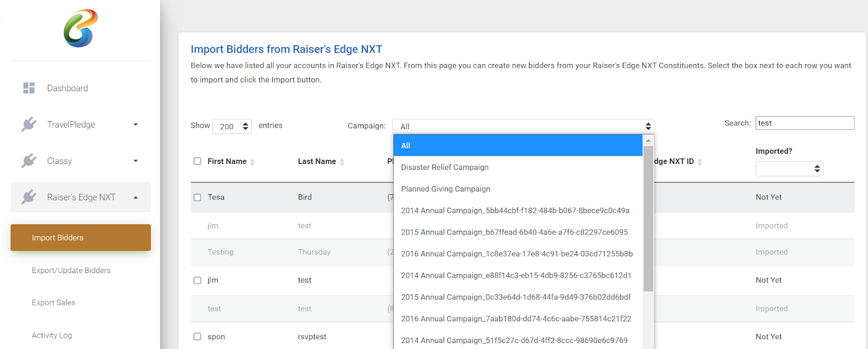Click the First Name column header
Screen dimensions: 868x349
pyautogui.click(x=227, y=161)
